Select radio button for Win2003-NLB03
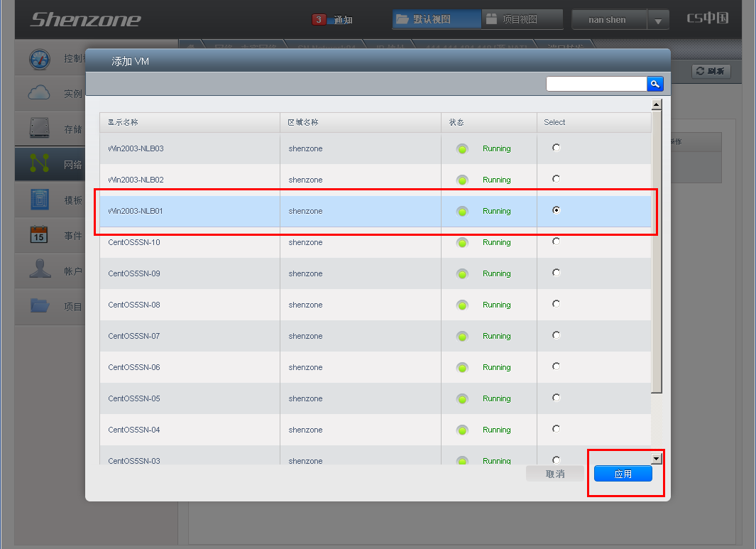 (x=556, y=148)
